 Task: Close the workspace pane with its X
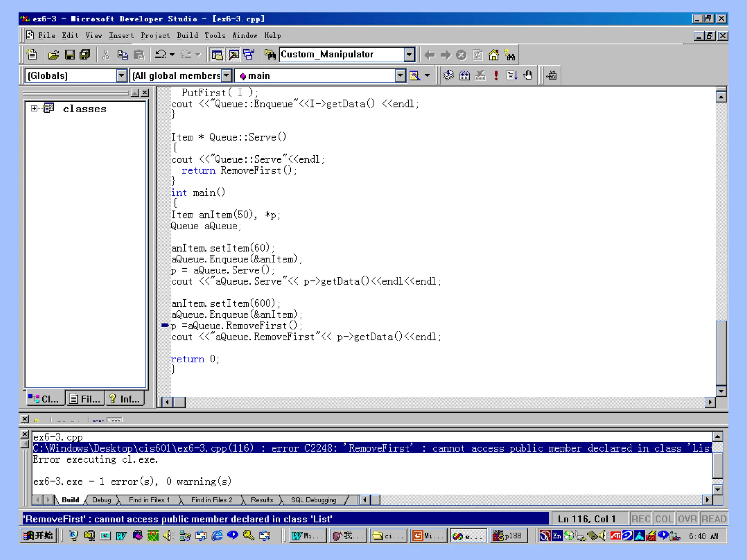tap(145, 93)
